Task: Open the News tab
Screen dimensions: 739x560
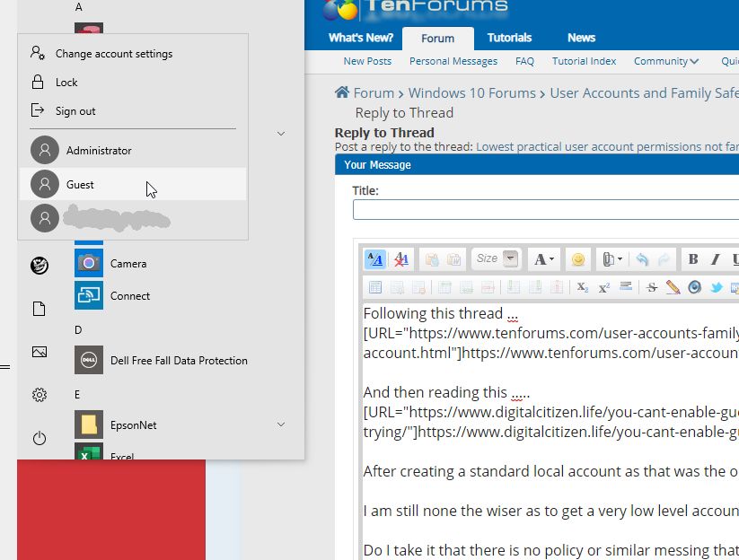Action: pos(581,38)
